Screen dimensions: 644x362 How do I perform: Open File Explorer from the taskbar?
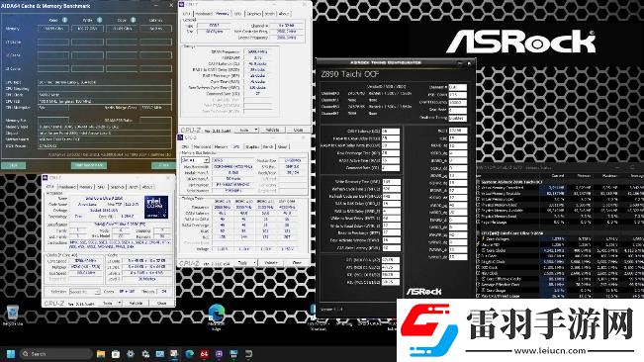pos(101,354)
